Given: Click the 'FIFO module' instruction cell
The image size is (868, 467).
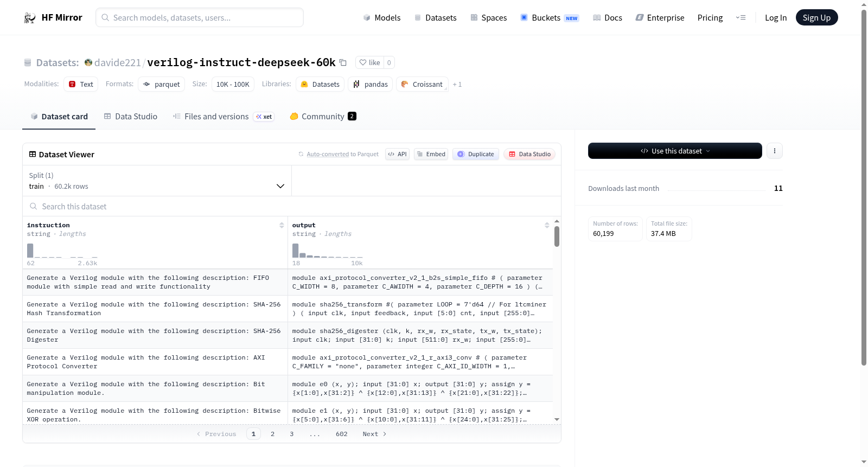Looking at the screenshot, I should (155, 282).
